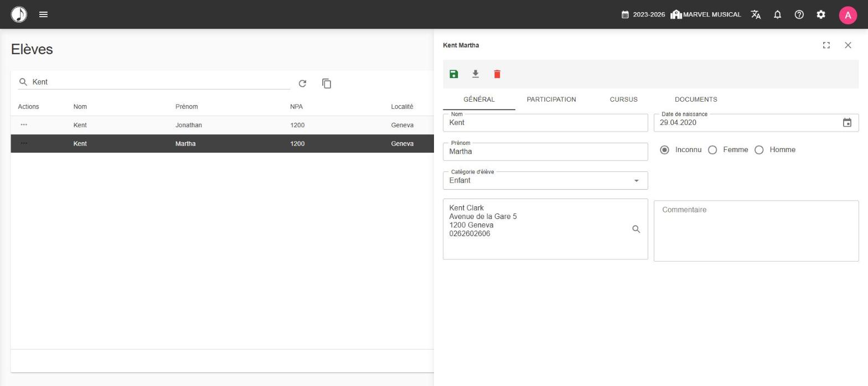Open the Catégorie d'élève dropdown
The height and width of the screenshot is (386, 868).
tap(545, 181)
